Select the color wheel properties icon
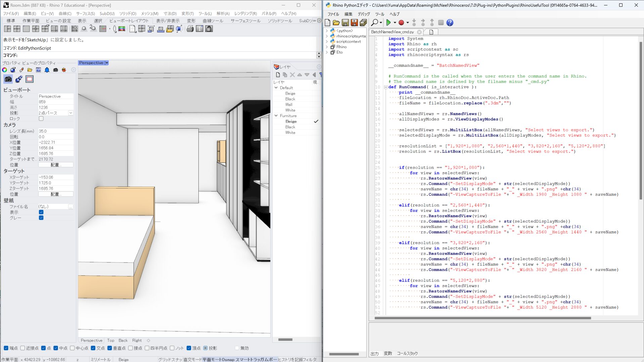The height and width of the screenshot is (362, 644). click(x=4, y=70)
